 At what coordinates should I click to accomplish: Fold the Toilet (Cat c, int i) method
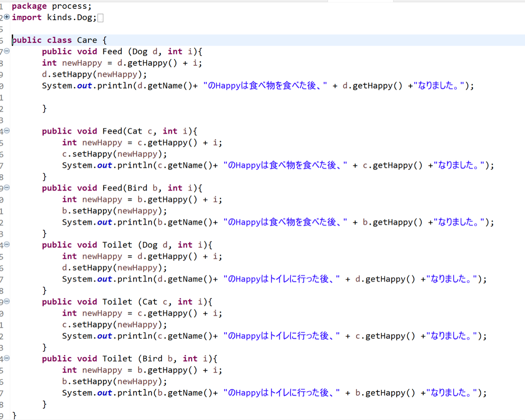click(x=7, y=301)
